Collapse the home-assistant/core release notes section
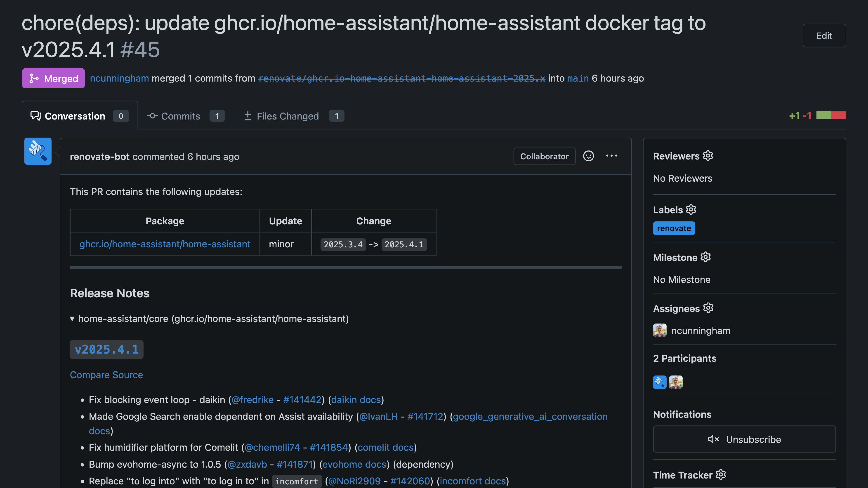The width and height of the screenshot is (868, 488). 209,319
